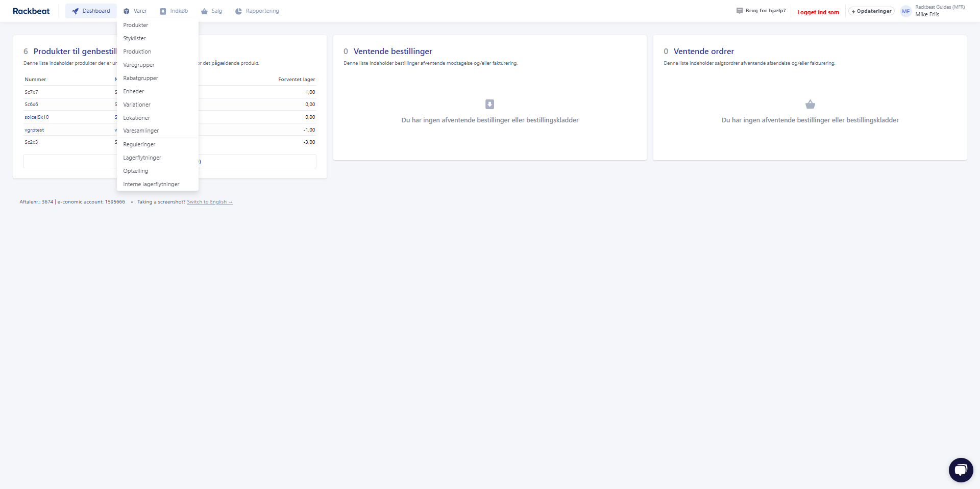The width and height of the screenshot is (980, 489).
Task: Open the Salg menu
Action: click(x=212, y=11)
